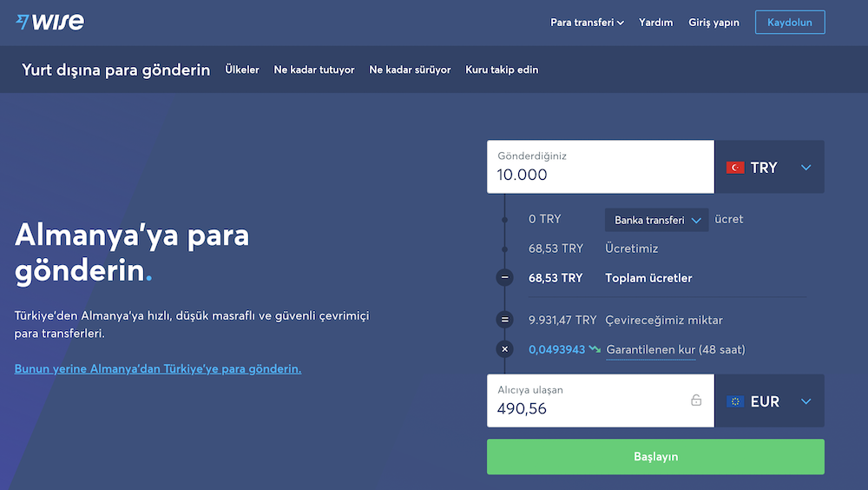Click the minus icon beside Toplam ücretler
The image size is (868, 490).
[x=504, y=277]
